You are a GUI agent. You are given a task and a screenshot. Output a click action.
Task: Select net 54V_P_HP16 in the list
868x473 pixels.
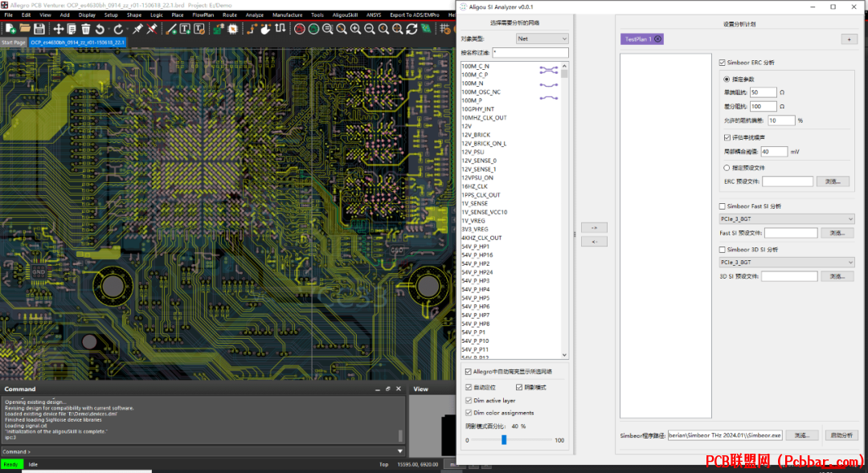pos(477,255)
